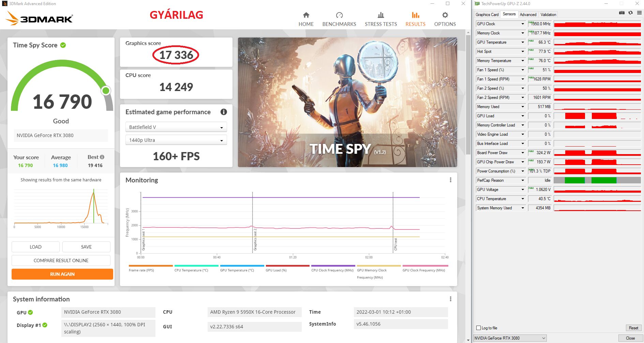
Task: Open OPTIONS gear in 3DMark
Action: pyautogui.click(x=445, y=19)
